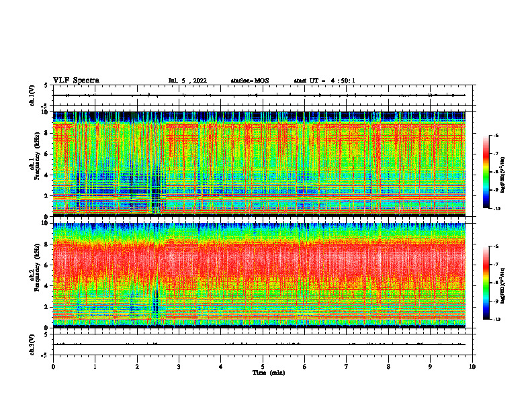Click time axis tick label '7'
This screenshot has height=411, width=532.
[x=347, y=367]
